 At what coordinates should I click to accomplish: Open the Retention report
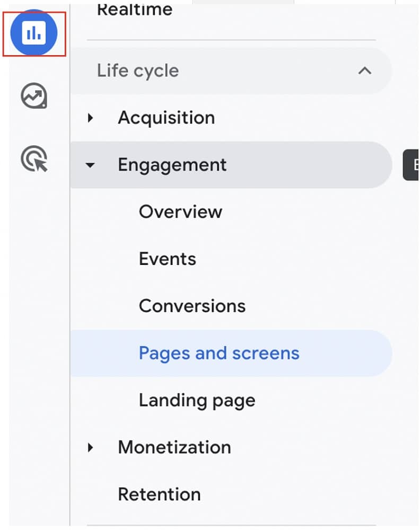(159, 494)
